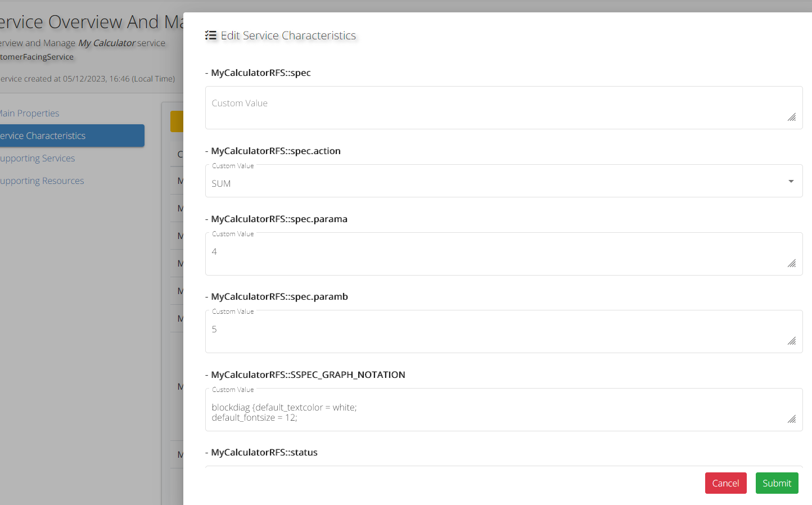812x505 pixels.
Task: Click resize handle of spec.paramb textarea
Action: pos(792,341)
